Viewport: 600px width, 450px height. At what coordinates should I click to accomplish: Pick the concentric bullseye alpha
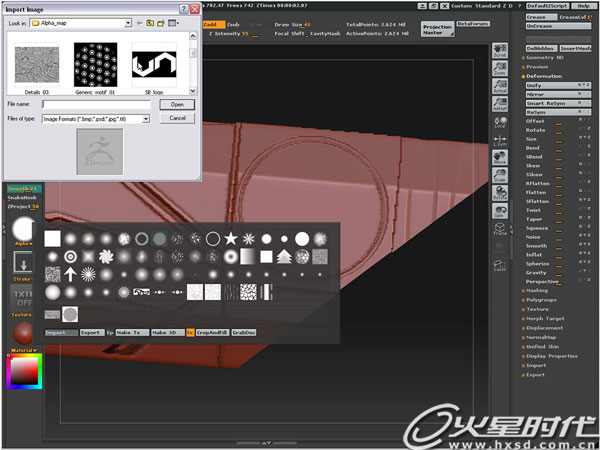coord(70,257)
